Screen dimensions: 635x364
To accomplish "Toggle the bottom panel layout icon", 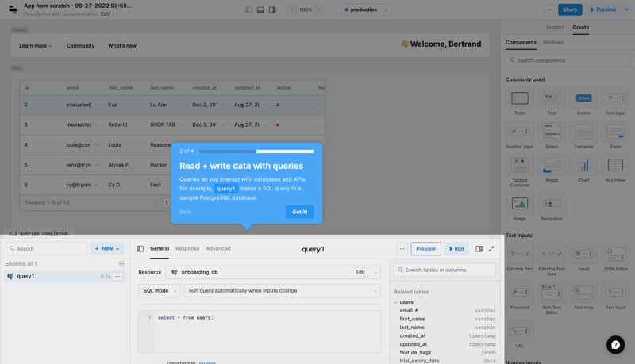I will 260,10.
